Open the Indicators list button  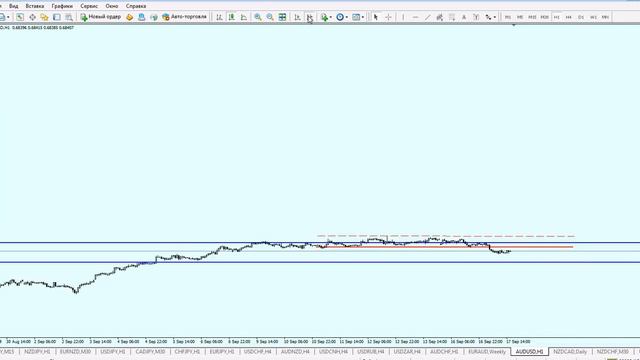click(x=324, y=17)
